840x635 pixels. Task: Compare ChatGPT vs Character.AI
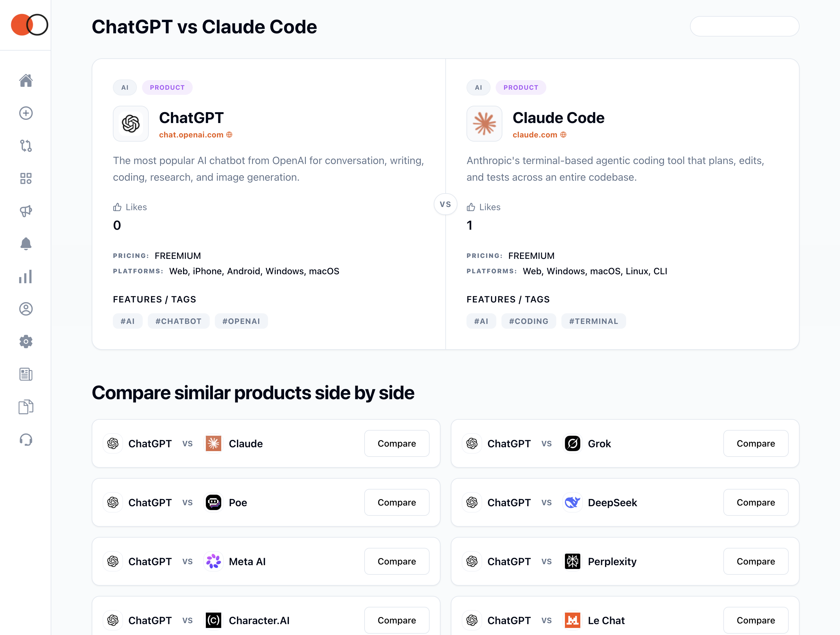[x=397, y=620]
